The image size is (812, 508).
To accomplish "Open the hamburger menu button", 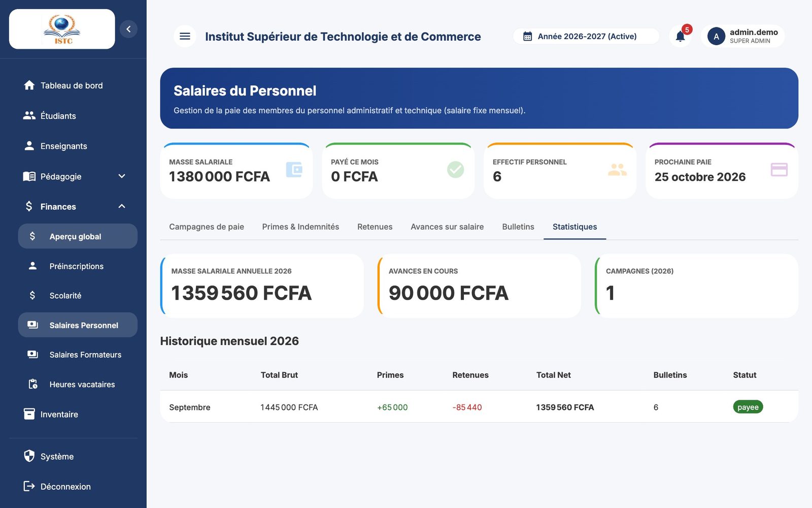I will click(185, 36).
